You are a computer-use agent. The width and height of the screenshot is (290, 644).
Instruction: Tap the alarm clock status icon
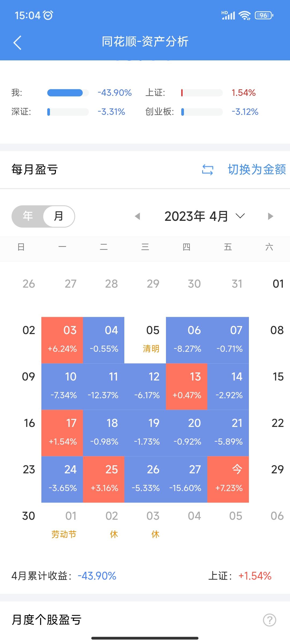48,15
